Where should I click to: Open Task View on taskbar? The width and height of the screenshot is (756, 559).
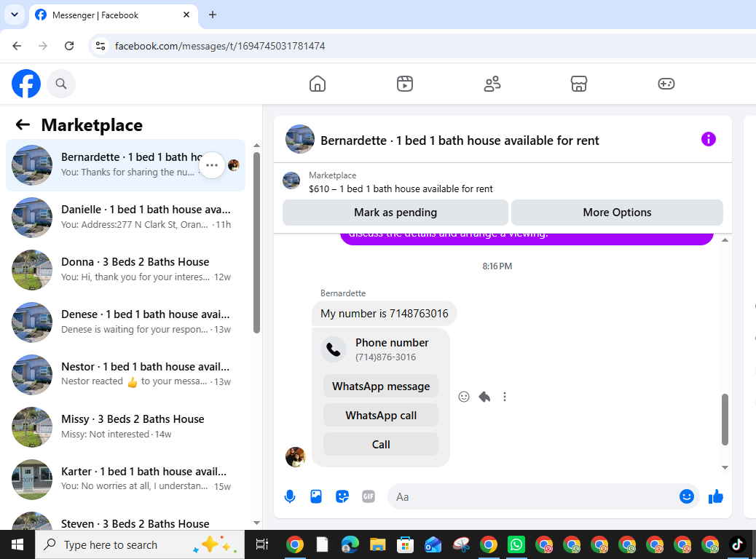pyautogui.click(x=261, y=544)
